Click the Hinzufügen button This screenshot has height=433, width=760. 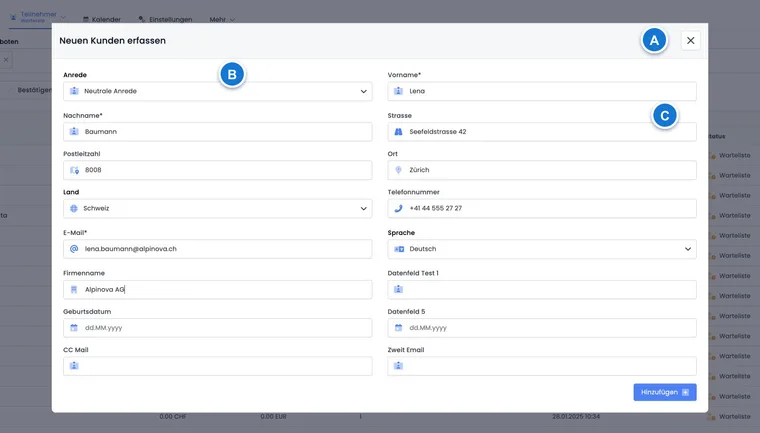665,392
